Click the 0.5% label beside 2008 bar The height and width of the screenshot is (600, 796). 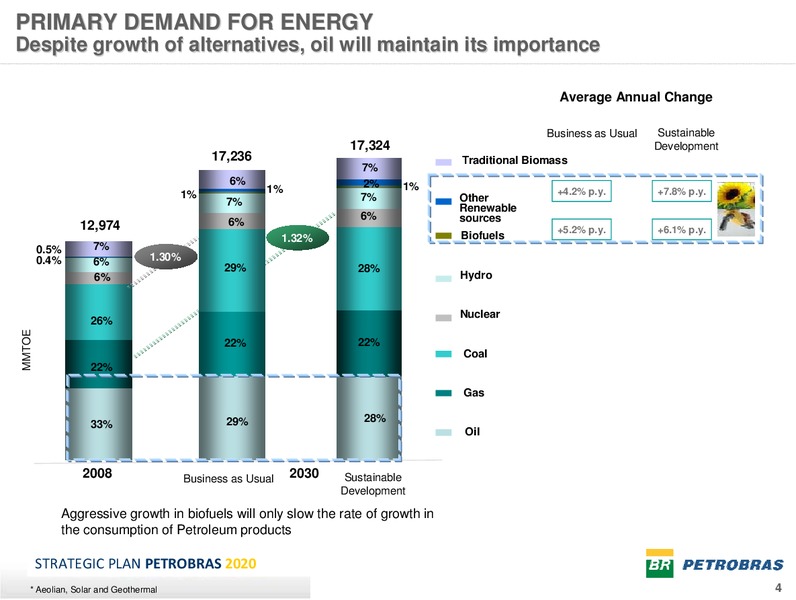tap(48, 250)
